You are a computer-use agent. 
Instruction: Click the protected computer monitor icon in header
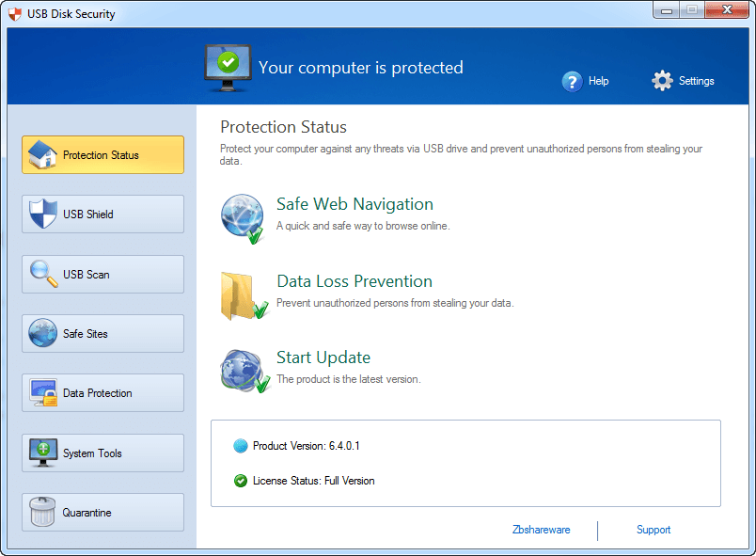(x=228, y=68)
